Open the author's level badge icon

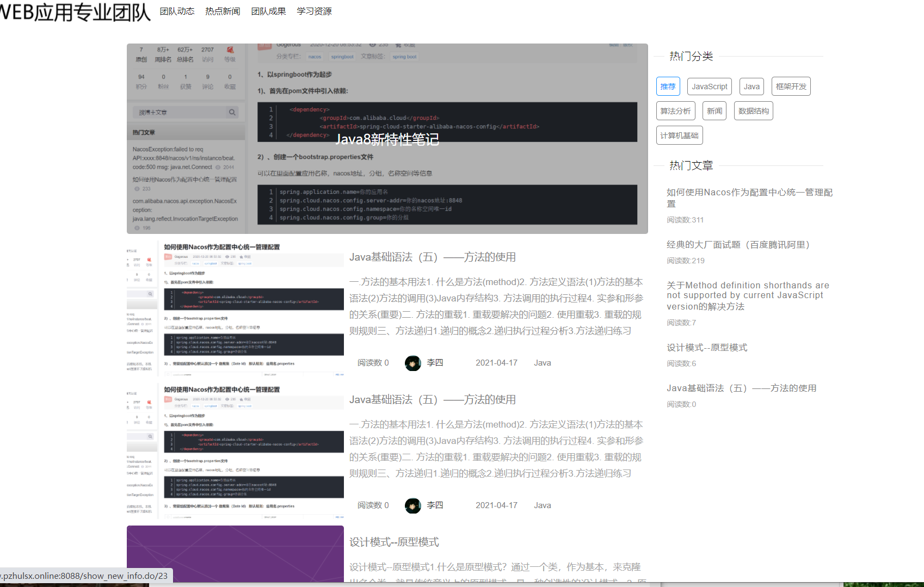point(230,50)
